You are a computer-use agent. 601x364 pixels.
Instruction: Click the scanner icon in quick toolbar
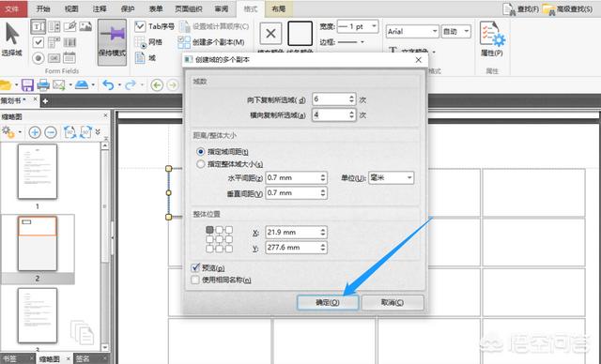click(x=82, y=85)
